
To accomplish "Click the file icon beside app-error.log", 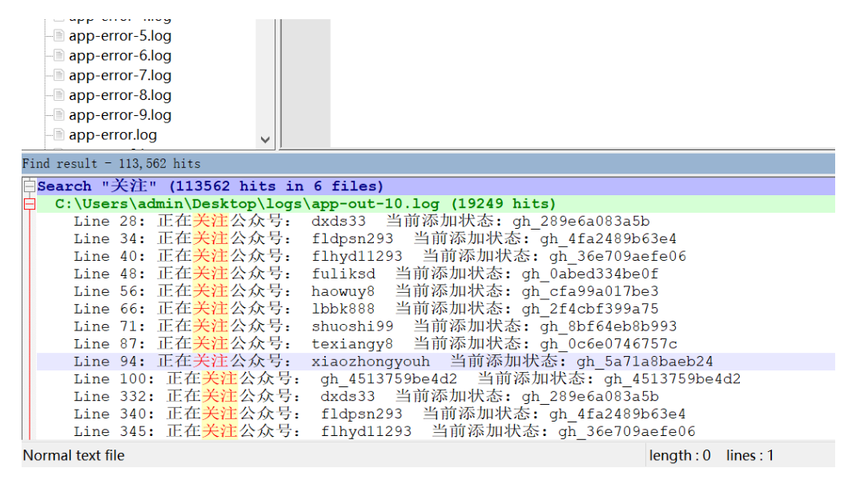I will (58, 134).
